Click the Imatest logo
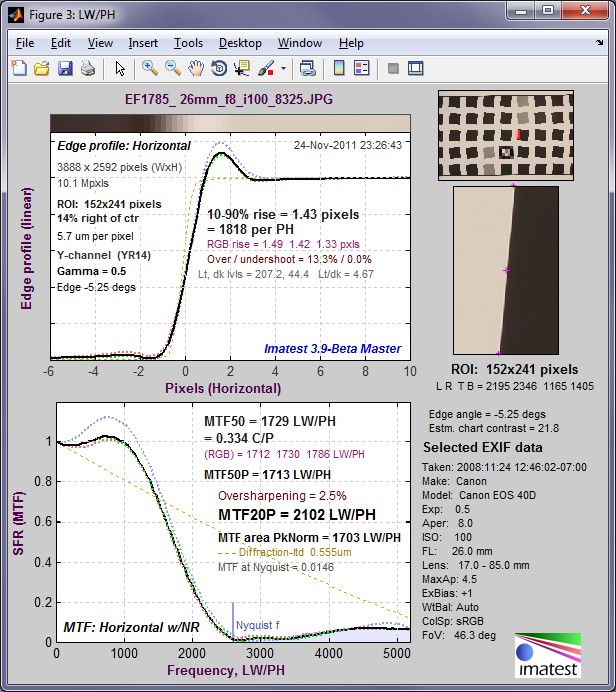 pyautogui.click(x=548, y=655)
